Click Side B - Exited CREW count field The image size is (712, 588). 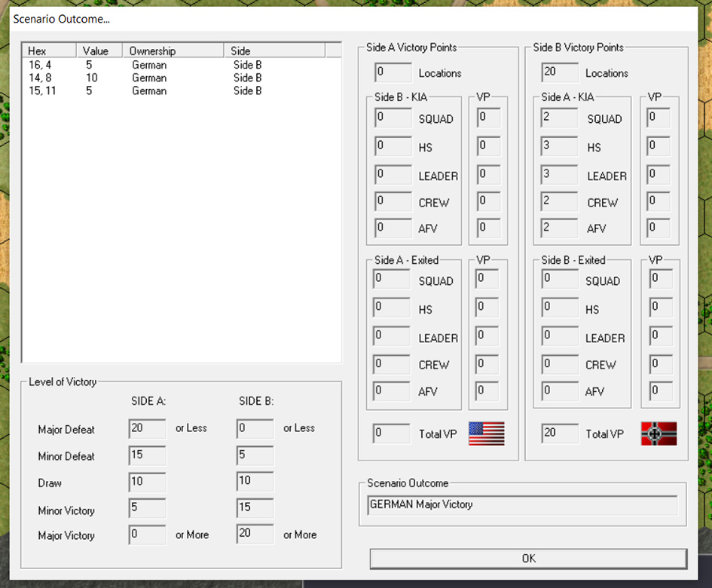coord(560,364)
